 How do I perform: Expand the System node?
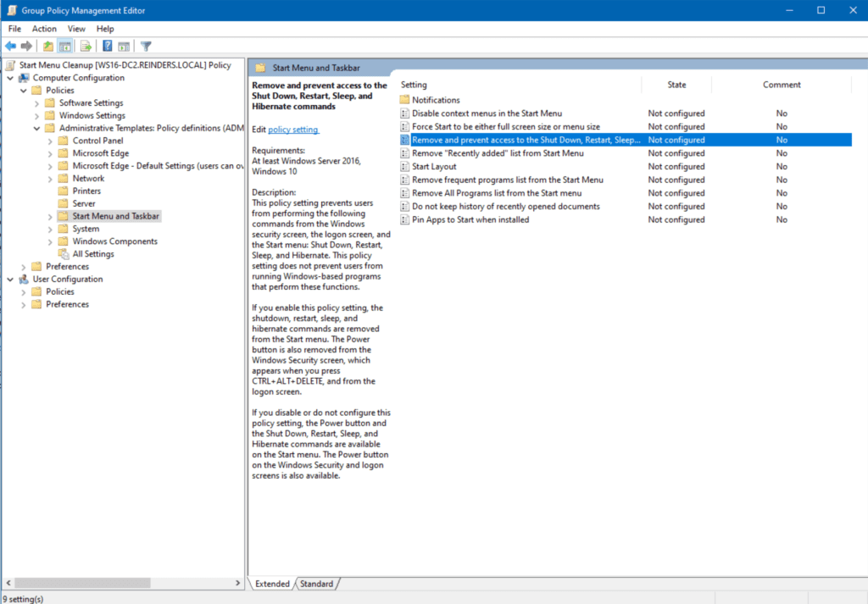50,229
